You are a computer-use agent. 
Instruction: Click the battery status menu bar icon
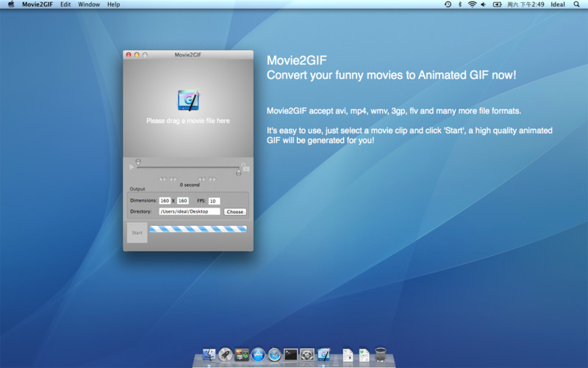(x=498, y=4)
